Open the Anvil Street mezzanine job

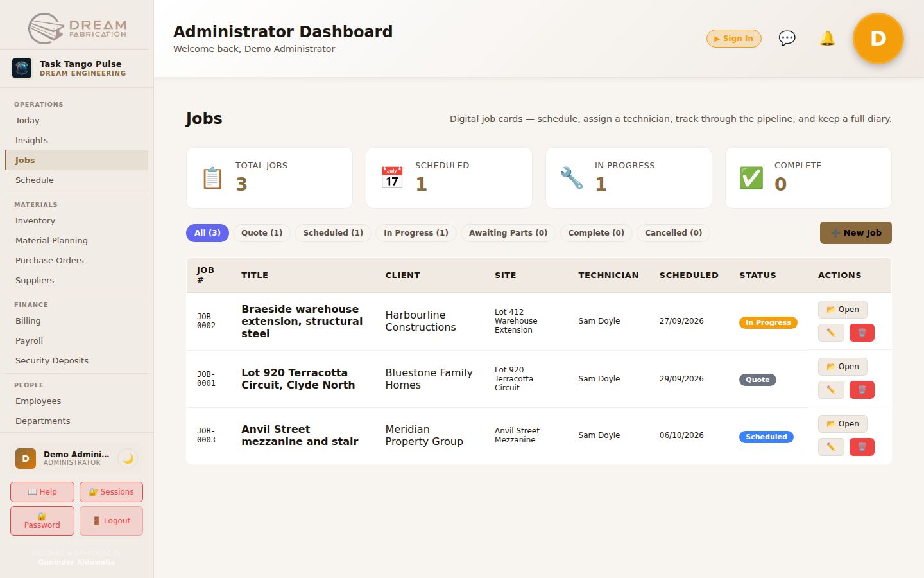tap(843, 424)
